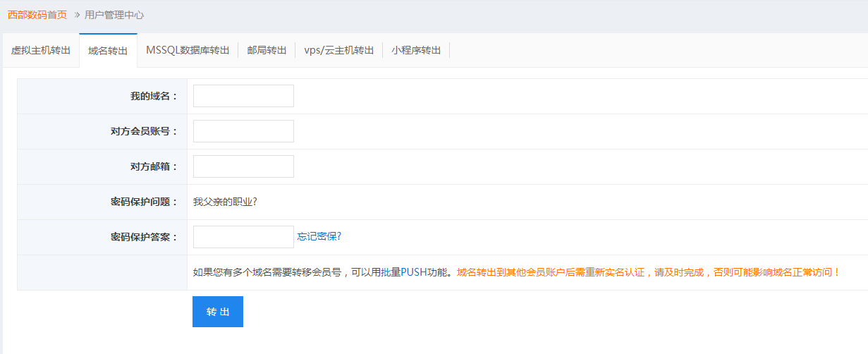Image resolution: width=868 pixels, height=354 pixels.
Task: Switch to the vps/云主机转出 tab
Action: [x=338, y=51]
